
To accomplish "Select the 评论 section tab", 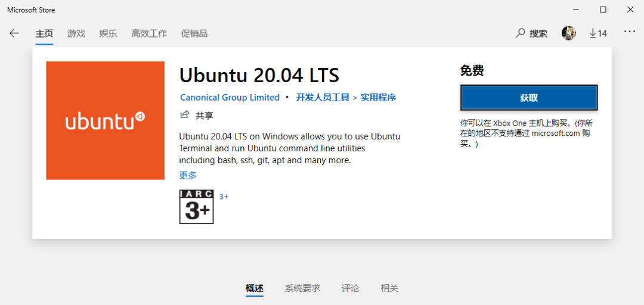I will [350, 288].
